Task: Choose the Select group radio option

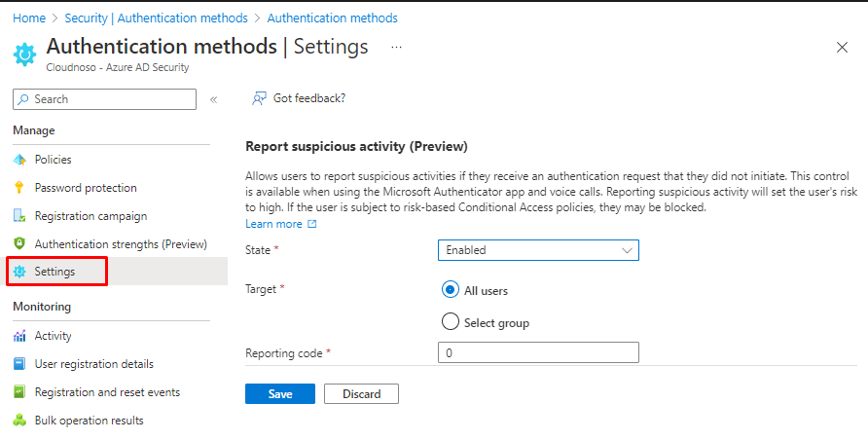Action: (450, 322)
